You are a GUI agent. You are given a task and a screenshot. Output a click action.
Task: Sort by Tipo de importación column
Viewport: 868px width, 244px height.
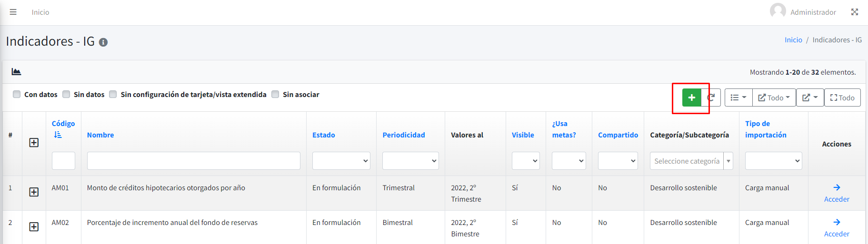point(766,129)
